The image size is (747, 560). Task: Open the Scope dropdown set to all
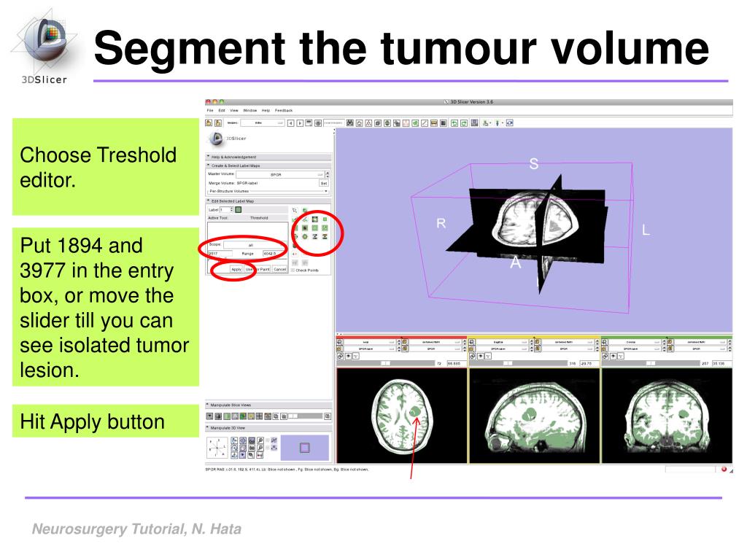(253, 245)
